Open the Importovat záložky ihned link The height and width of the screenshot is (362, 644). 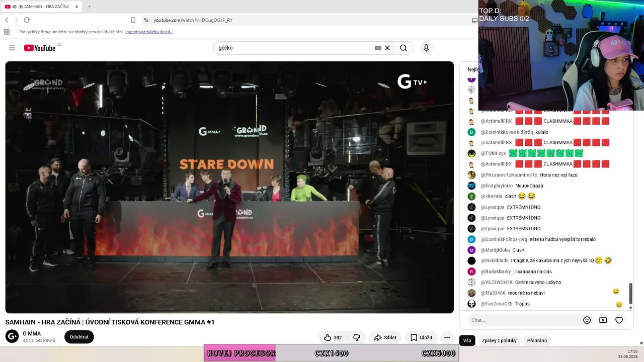click(149, 32)
